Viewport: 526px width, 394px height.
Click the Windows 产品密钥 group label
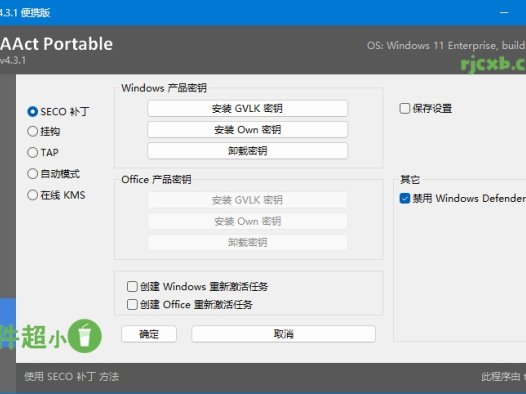click(164, 88)
